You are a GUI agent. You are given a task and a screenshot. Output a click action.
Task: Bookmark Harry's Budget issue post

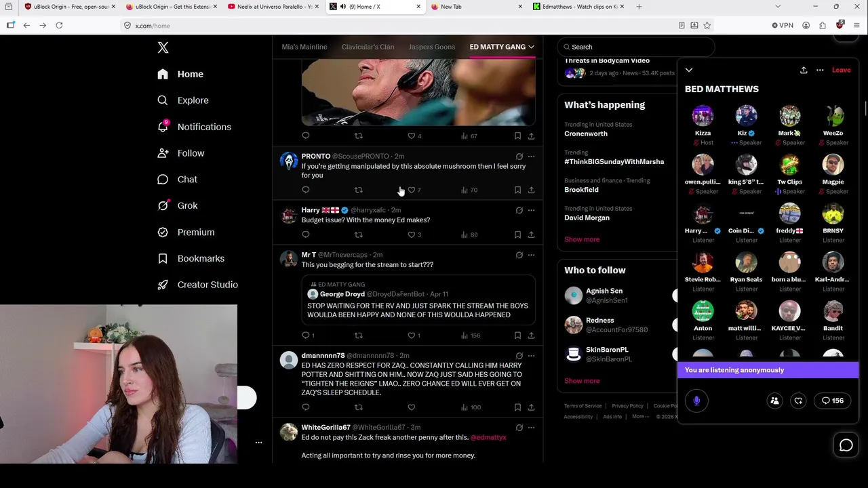517,235
